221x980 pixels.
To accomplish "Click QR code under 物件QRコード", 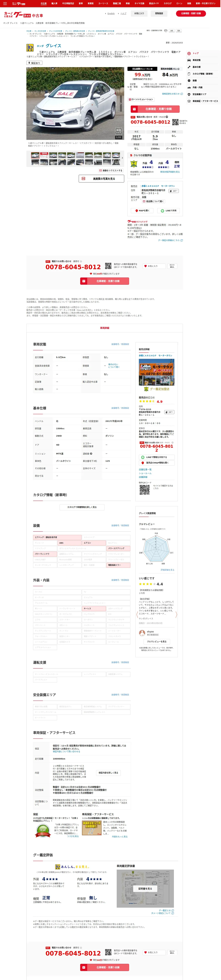I will (145, 490).
